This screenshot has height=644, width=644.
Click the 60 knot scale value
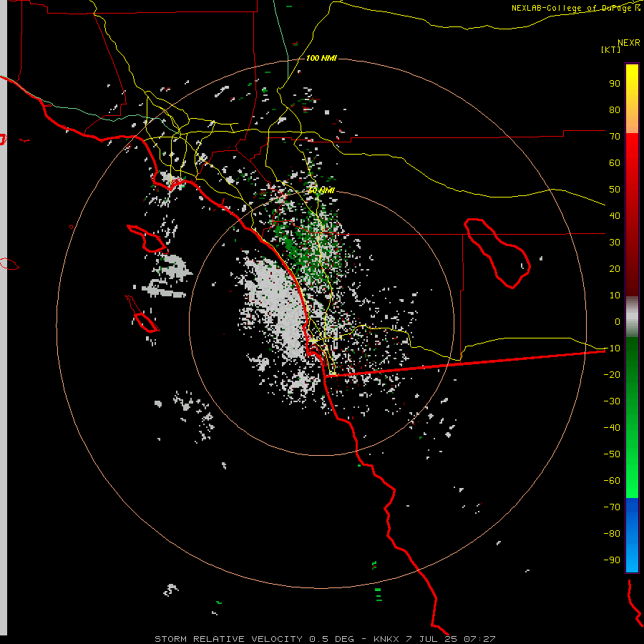coord(615,162)
